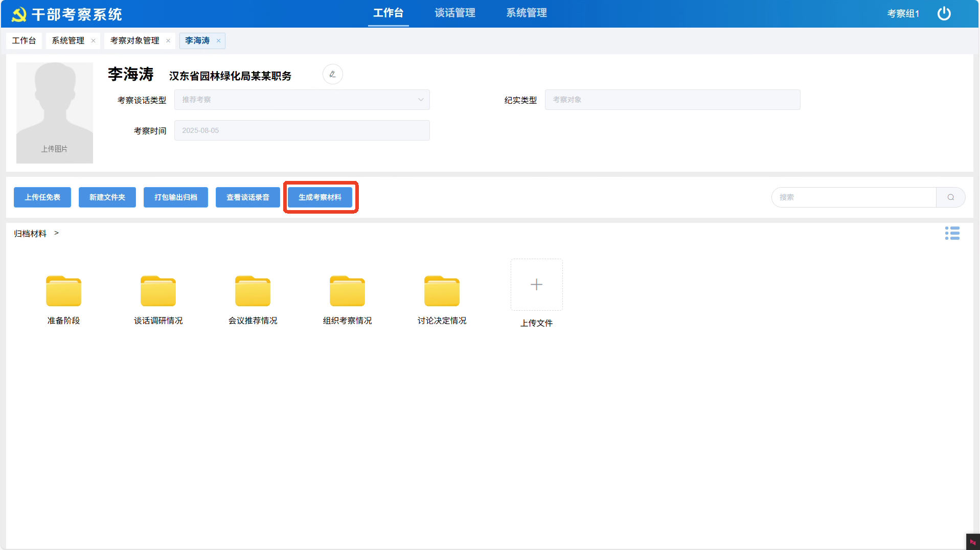This screenshot has width=980, height=550.
Task: Click the 查看谈话录音 button
Action: 248,197
